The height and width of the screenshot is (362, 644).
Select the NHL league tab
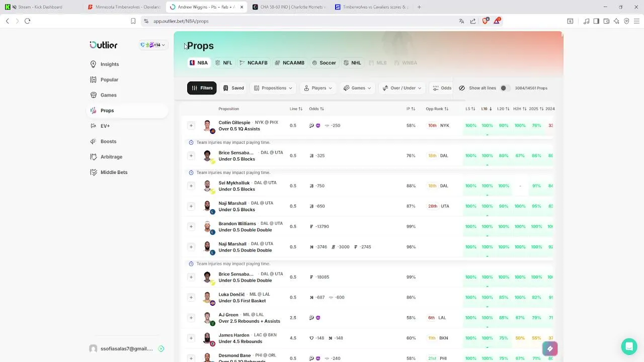pos(352,63)
